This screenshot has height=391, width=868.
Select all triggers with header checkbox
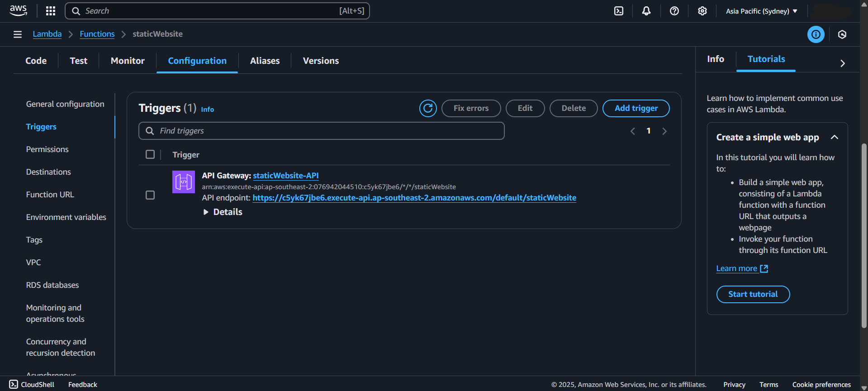[x=150, y=154]
